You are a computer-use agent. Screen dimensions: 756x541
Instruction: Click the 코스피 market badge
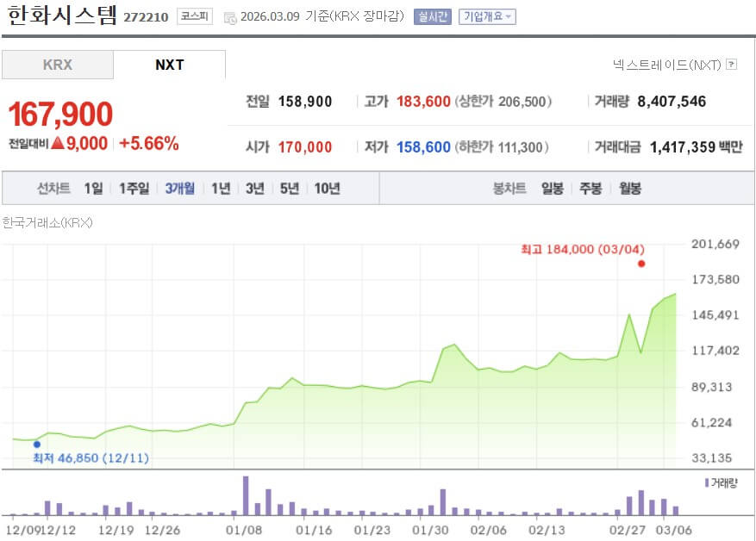tap(195, 16)
